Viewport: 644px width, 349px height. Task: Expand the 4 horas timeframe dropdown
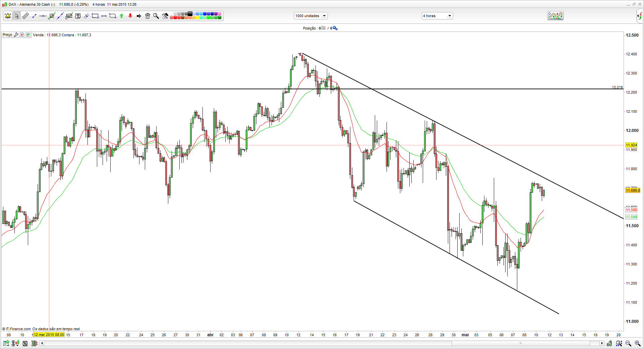pos(437,16)
